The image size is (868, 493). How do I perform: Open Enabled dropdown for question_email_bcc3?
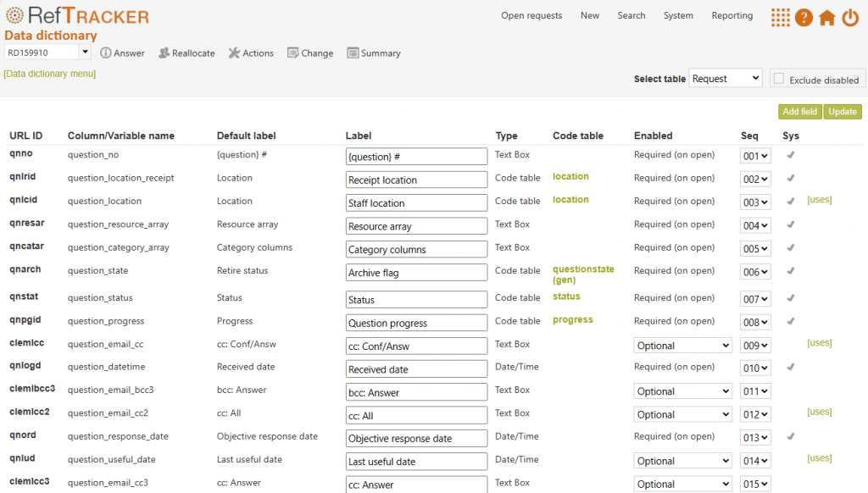683,391
